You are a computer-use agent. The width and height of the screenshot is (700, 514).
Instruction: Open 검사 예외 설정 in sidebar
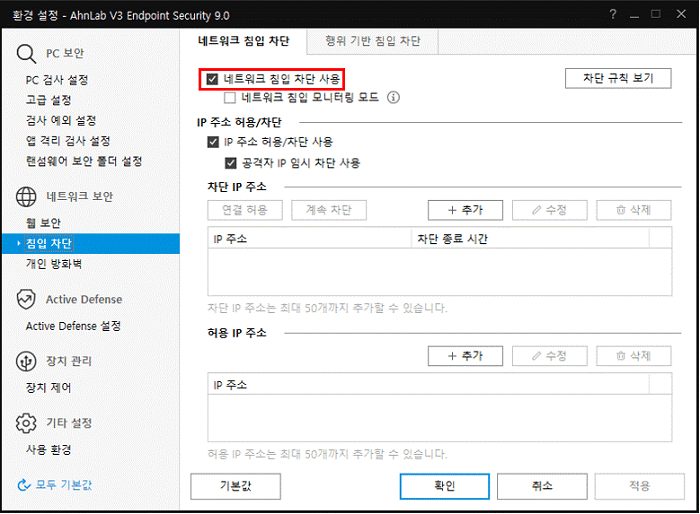click(x=61, y=121)
